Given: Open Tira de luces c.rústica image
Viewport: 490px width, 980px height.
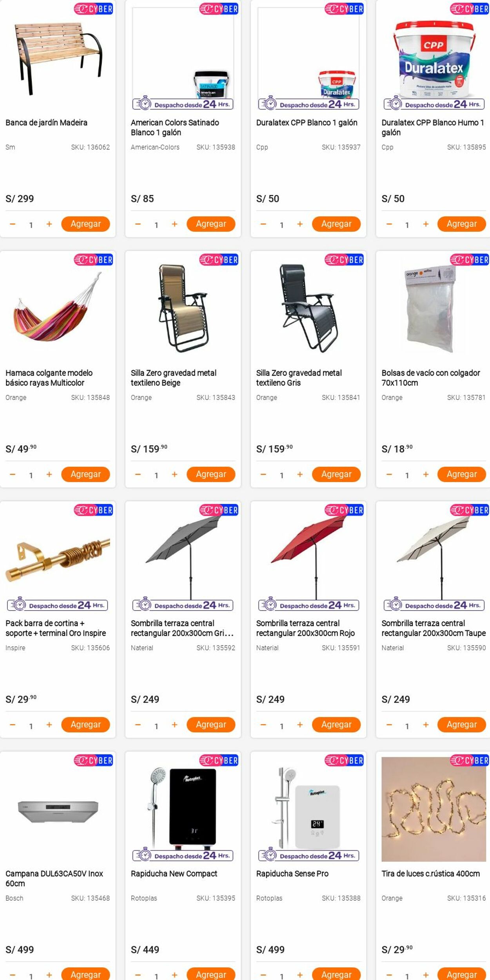Looking at the screenshot, I should click(434, 809).
